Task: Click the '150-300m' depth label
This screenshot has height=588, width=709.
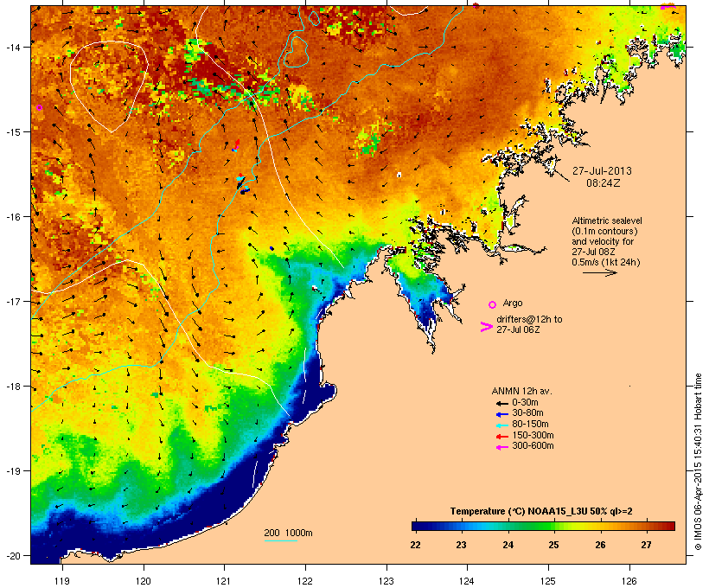Action: point(533,435)
